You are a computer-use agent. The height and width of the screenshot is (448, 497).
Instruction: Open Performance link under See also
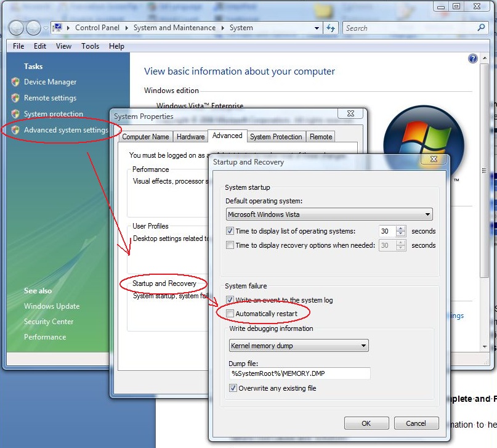click(45, 336)
